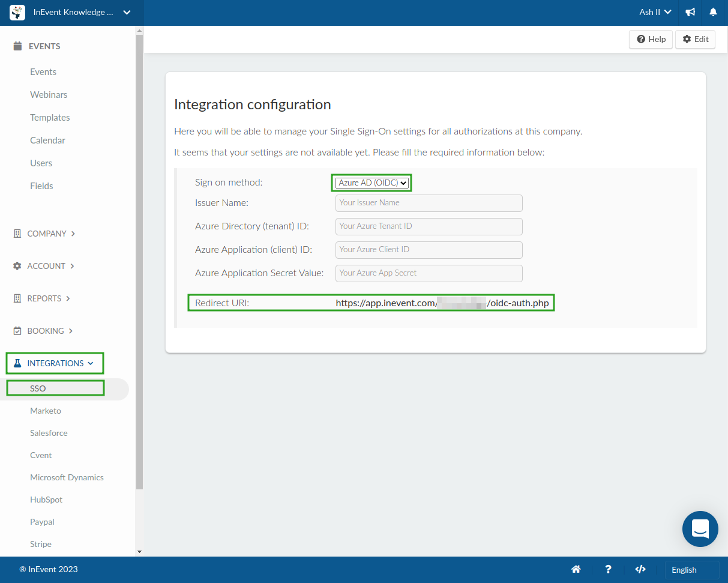
Task: Open the chat support bubble
Action: point(700,529)
